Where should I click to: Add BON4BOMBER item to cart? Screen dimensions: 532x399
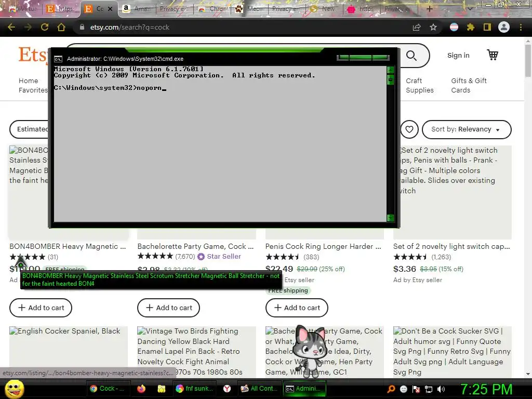click(41, 308)
